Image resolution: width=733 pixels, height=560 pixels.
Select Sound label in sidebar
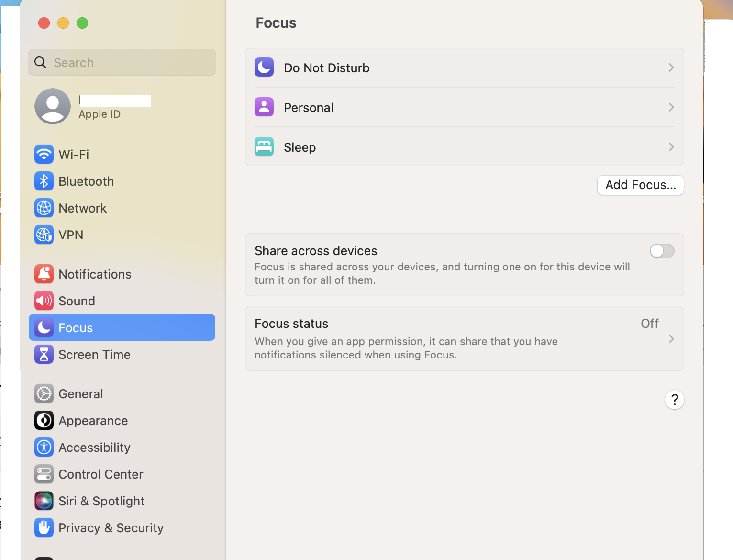point(77,301)
